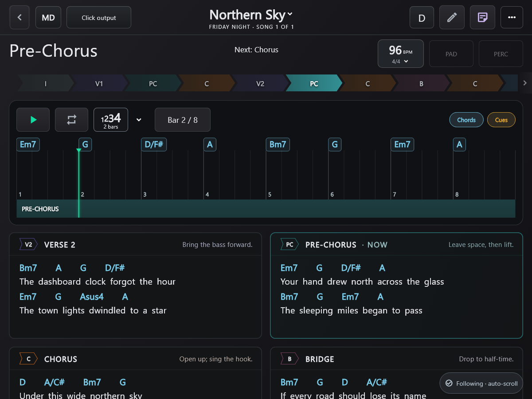Click lyric 'Your hand drew north across the glass'
The height and width of the screenshot is (399, 532).
[362, 282]
